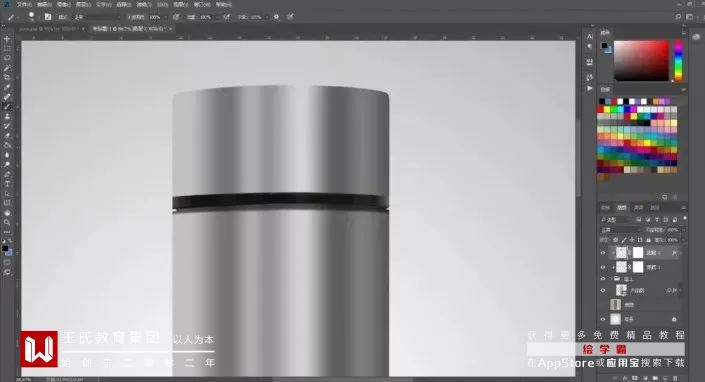Image resolution: width=705 pixels, height=382 pixels.
Task: Open the Character panel icon
Action: tap(589, 36)
